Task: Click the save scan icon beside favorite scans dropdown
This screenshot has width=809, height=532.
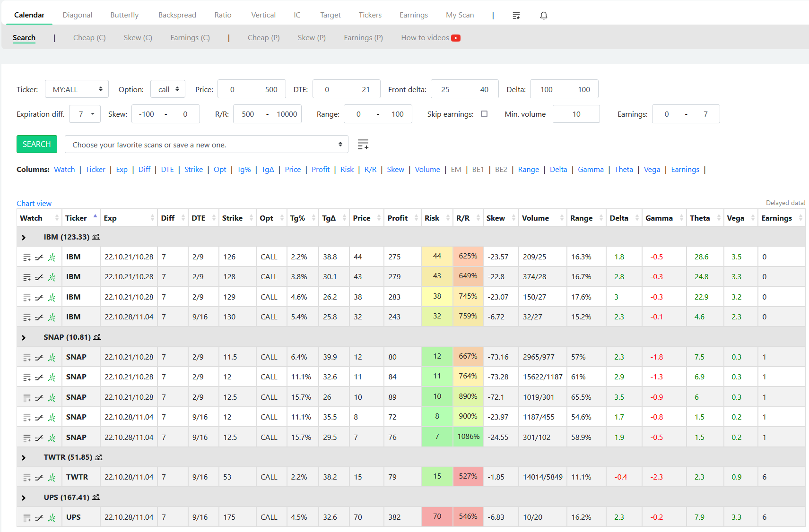Action: (363, 145)
